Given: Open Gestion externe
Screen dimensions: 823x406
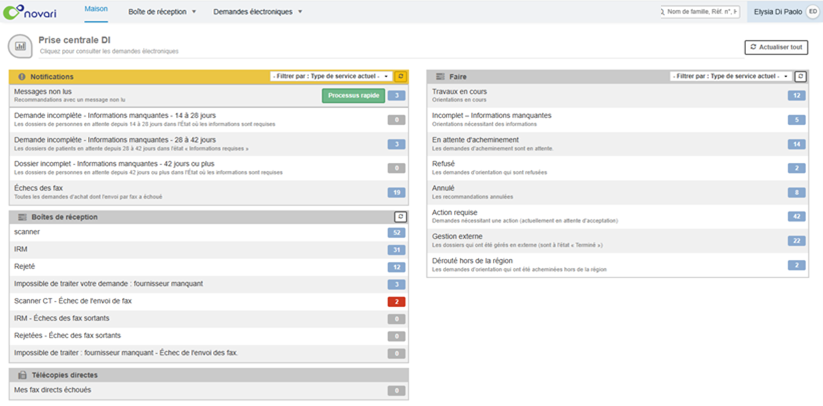Looking at the screenshot, I should pyautogui.click(x=618, y=240).
